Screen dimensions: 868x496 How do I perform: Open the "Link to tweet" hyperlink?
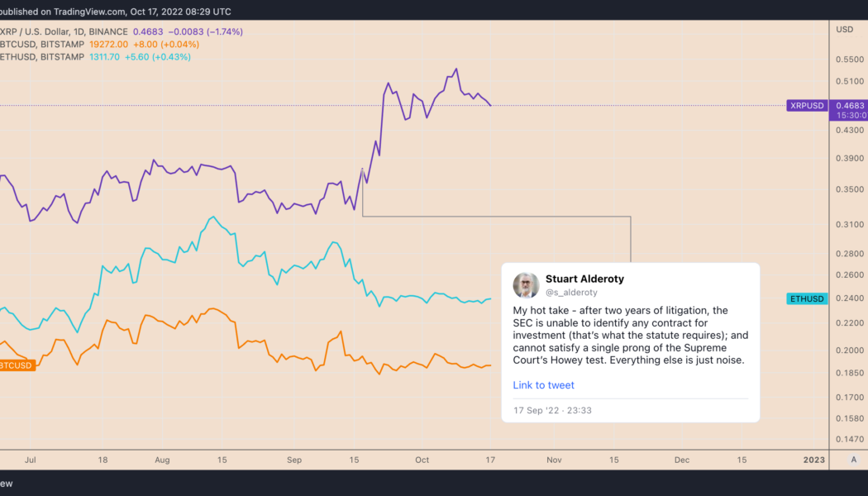point(543,384)
